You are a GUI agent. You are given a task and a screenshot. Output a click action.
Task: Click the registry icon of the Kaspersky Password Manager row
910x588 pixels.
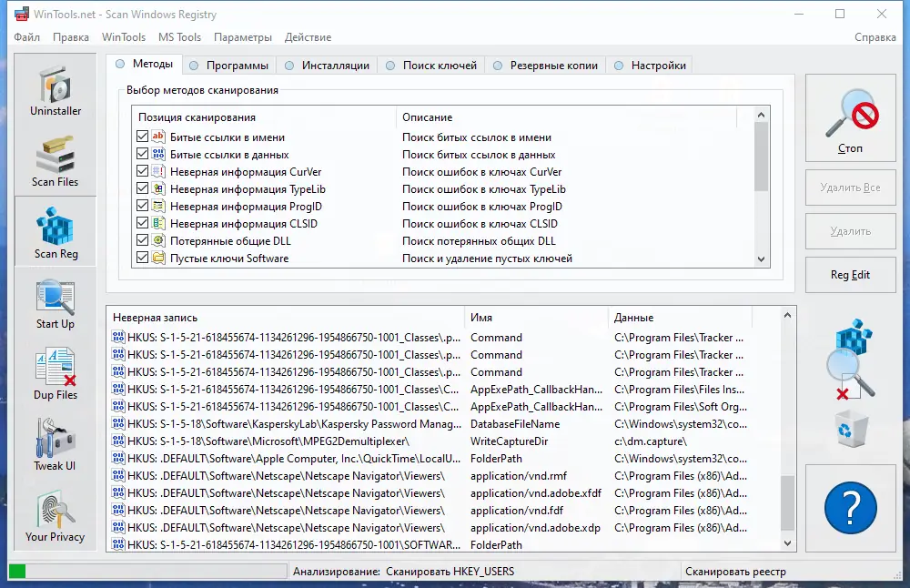pyautogui.click(x=118, y=424)
